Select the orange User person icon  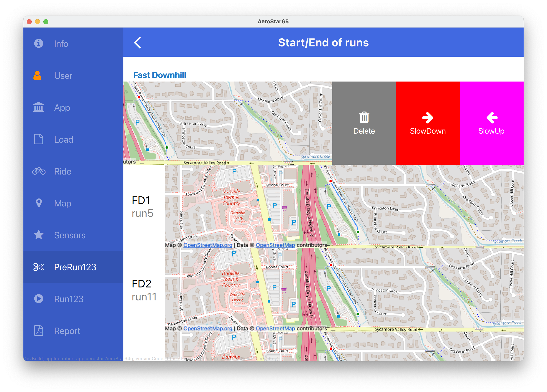point(37,75)
